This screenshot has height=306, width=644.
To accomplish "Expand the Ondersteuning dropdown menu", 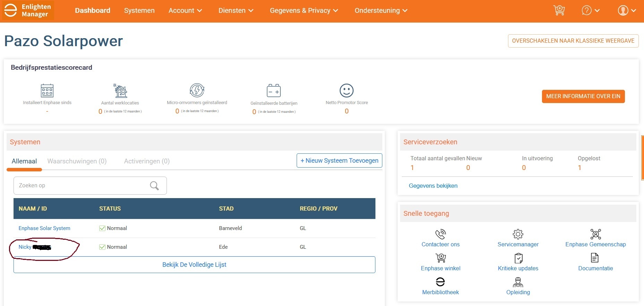I will coord(381,10).
